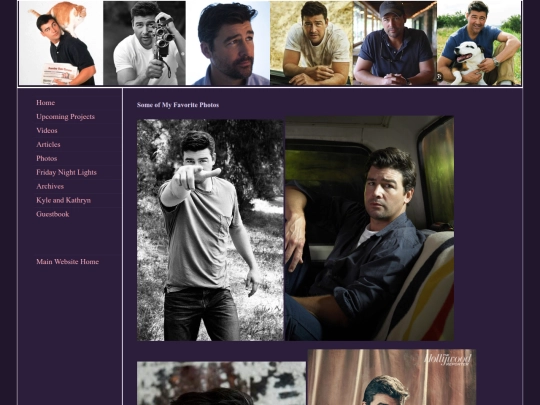Navigate to Friday Night Lights page
540x405 pixels.
[x=66, y=173]
